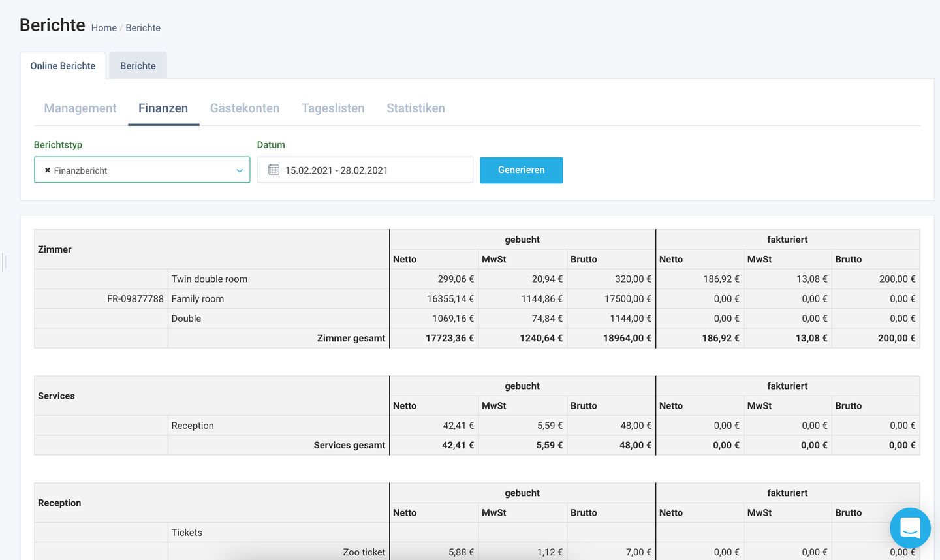Clear Finanzbericht selection with x icon
940x560 pixels.
pos(48,170)
